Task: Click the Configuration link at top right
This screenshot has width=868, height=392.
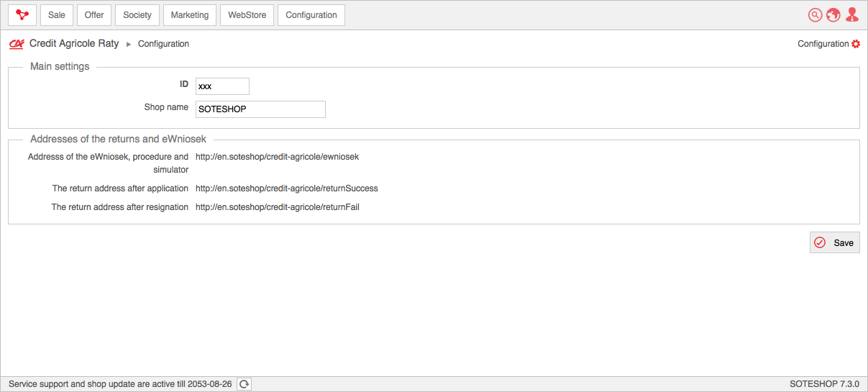Action: pyautogui.click(x=823, y=44)
